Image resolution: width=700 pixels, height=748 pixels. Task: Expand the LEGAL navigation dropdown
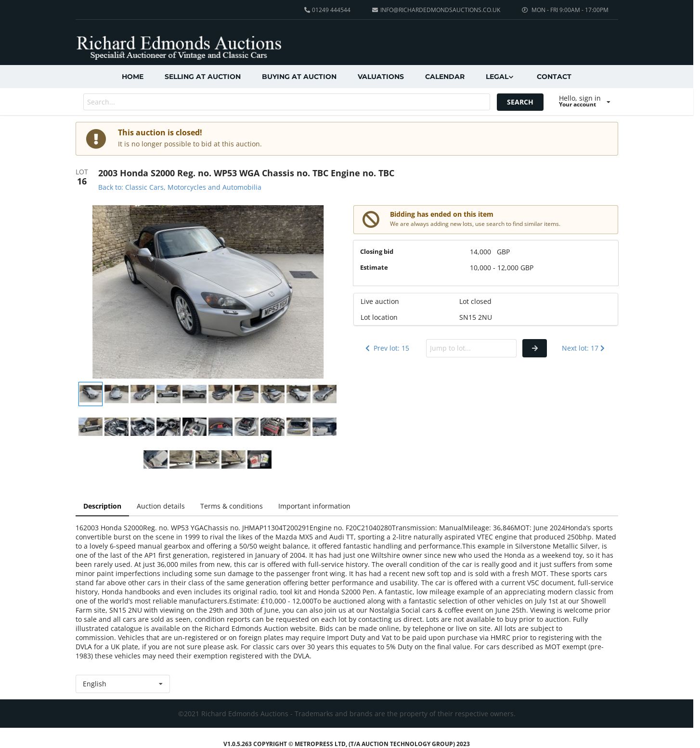(x=500, y=77)
